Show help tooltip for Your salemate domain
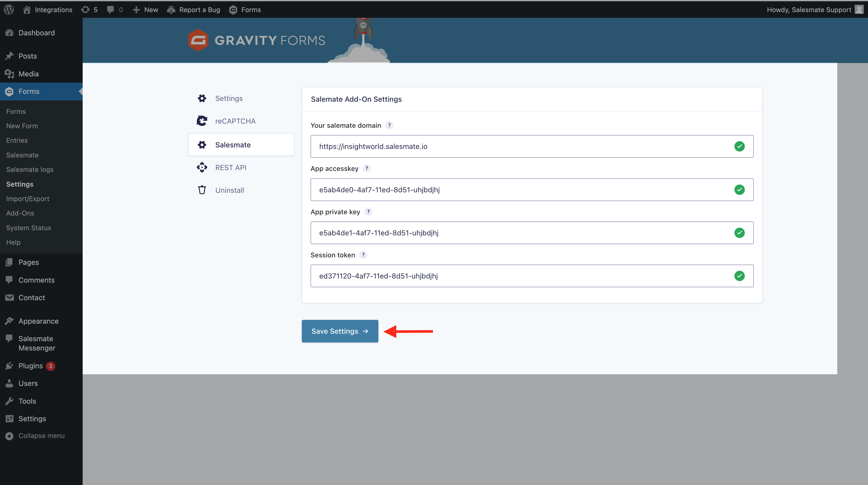 click(389, 125)
